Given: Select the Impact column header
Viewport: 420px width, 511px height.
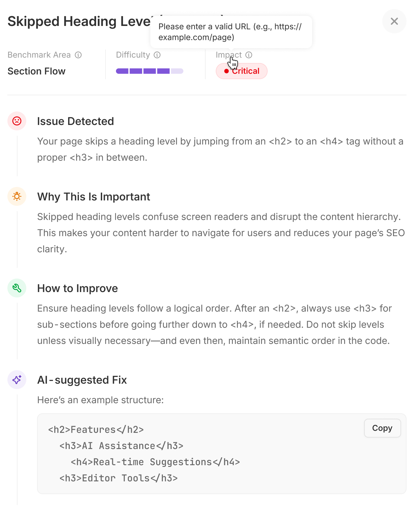Looking at the screenshot, I should tap(230, 55).
